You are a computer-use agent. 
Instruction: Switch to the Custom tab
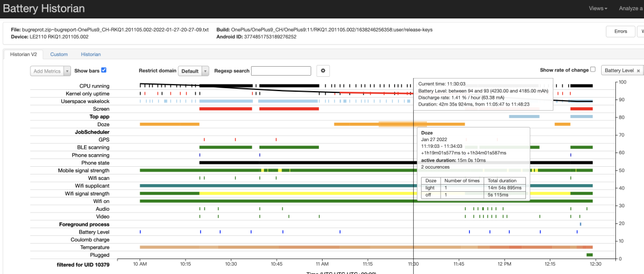58,54
